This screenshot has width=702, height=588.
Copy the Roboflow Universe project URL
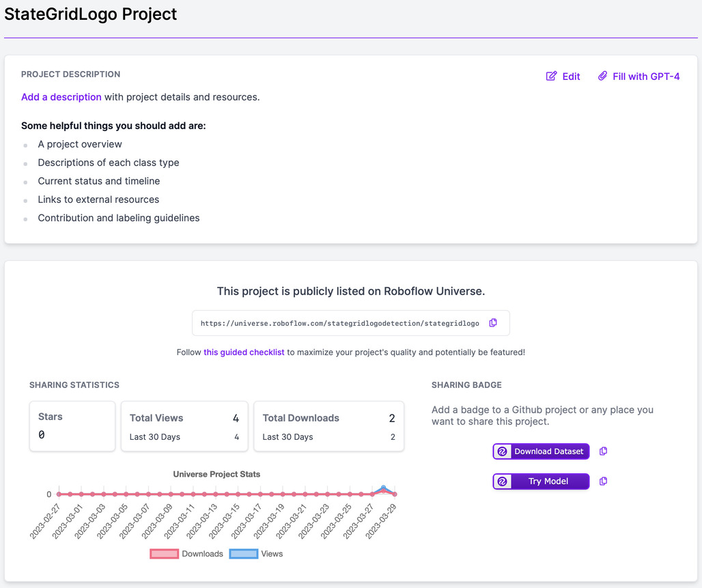point(493,323)
